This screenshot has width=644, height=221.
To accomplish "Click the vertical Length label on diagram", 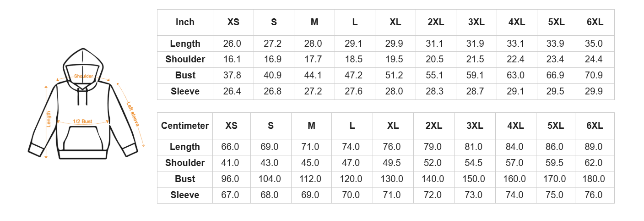I will click(x=49, y=120).
